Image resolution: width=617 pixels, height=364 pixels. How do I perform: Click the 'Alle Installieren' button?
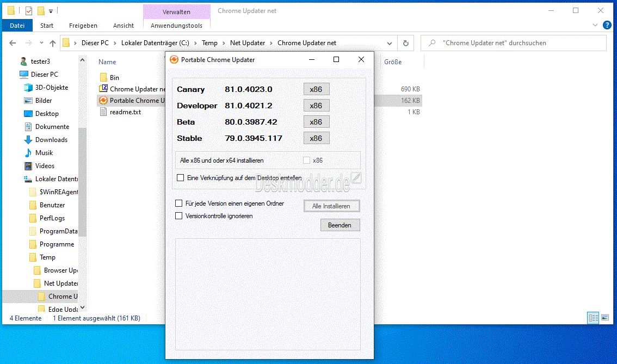[x=332, y=206]
